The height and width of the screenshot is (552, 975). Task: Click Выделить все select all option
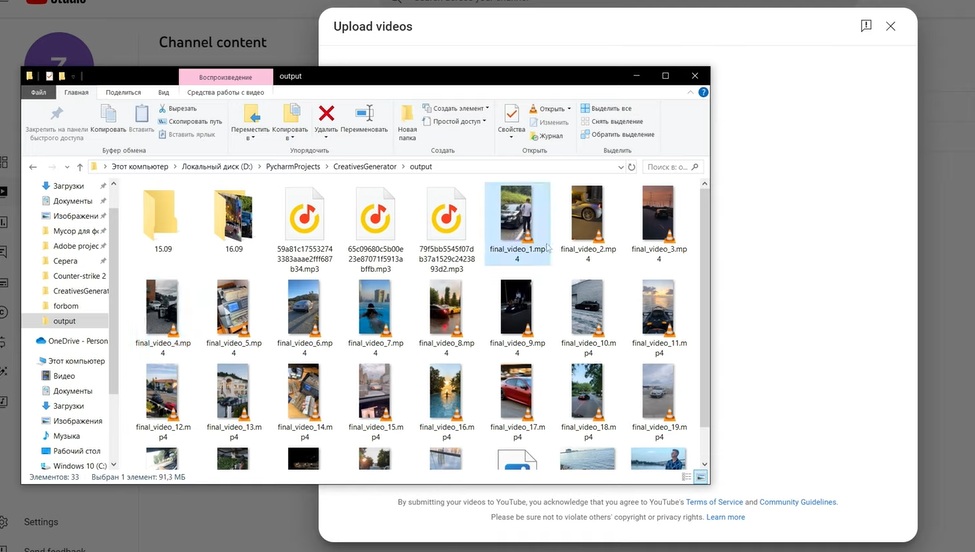tap(606, 108)
